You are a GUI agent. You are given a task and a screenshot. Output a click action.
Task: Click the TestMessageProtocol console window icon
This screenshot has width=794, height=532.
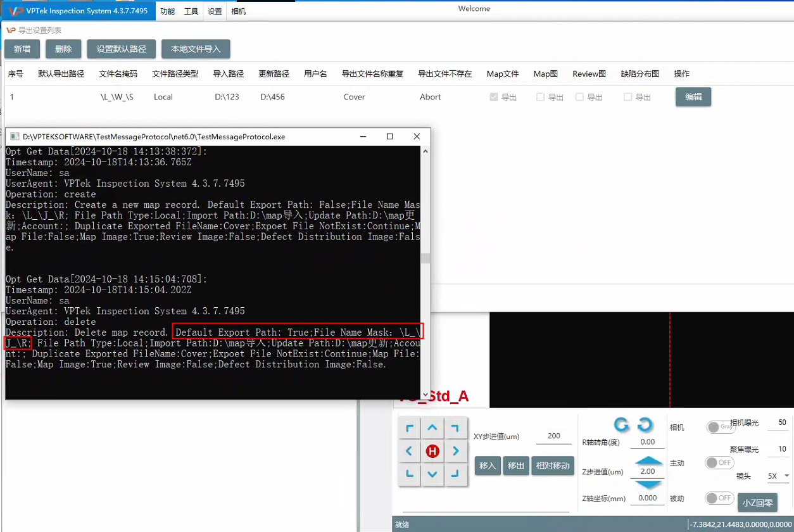click(14, 137)
